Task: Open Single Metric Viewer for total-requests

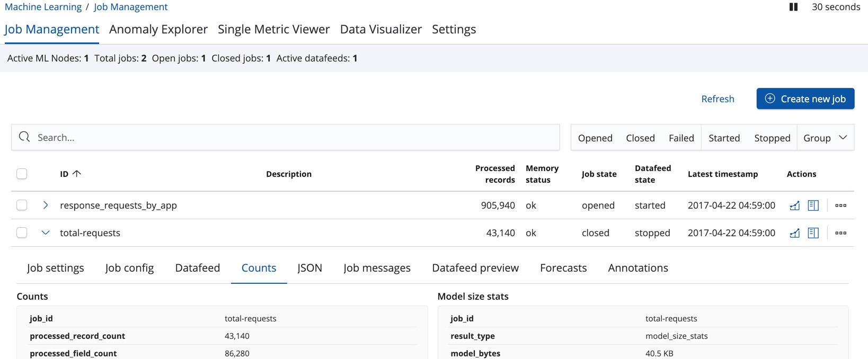Action: coord(794,233)
